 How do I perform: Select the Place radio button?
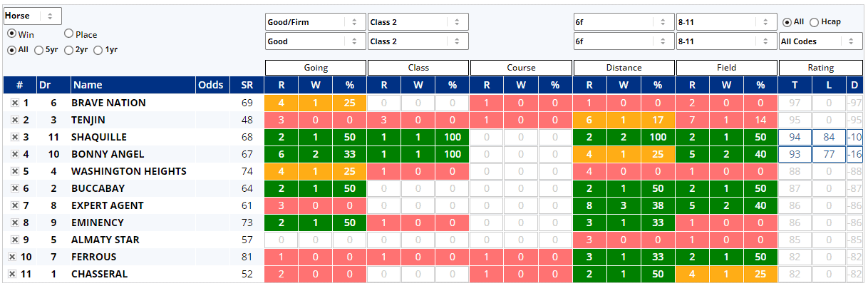pos(69,34)
